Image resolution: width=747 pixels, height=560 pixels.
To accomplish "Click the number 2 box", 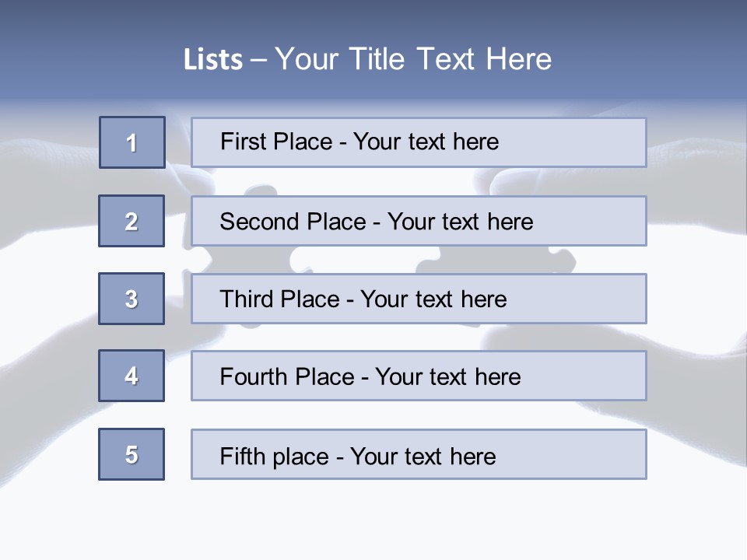I will click(132, 221).
